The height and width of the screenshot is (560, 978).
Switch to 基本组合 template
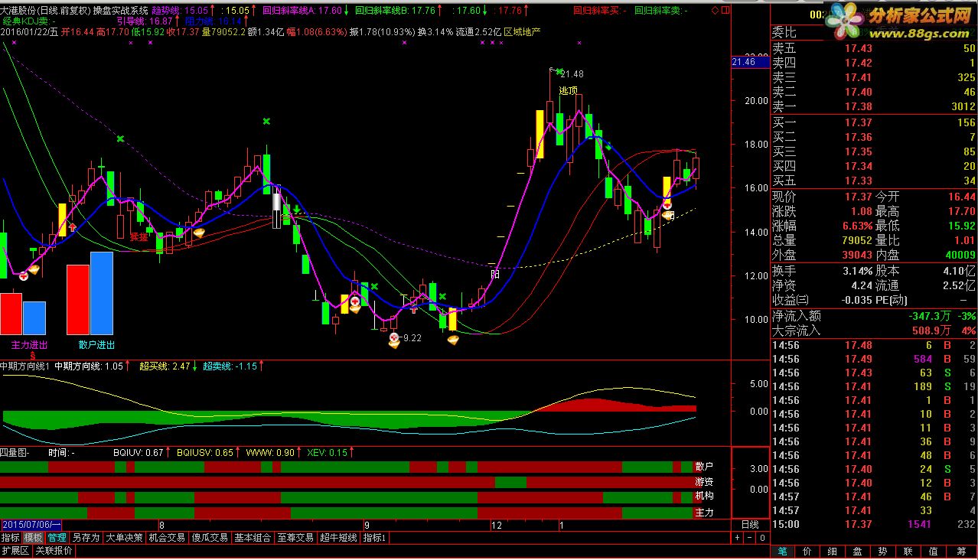point(253,538)
